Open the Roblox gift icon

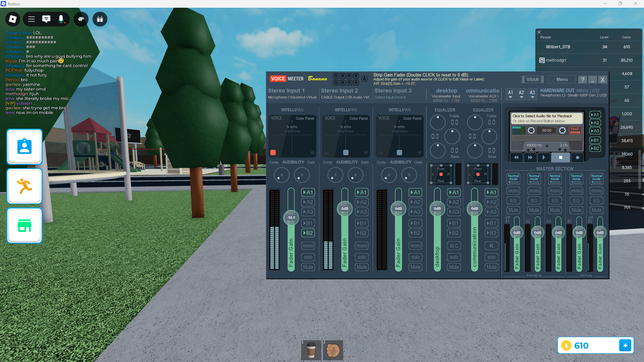pos(100,19)
